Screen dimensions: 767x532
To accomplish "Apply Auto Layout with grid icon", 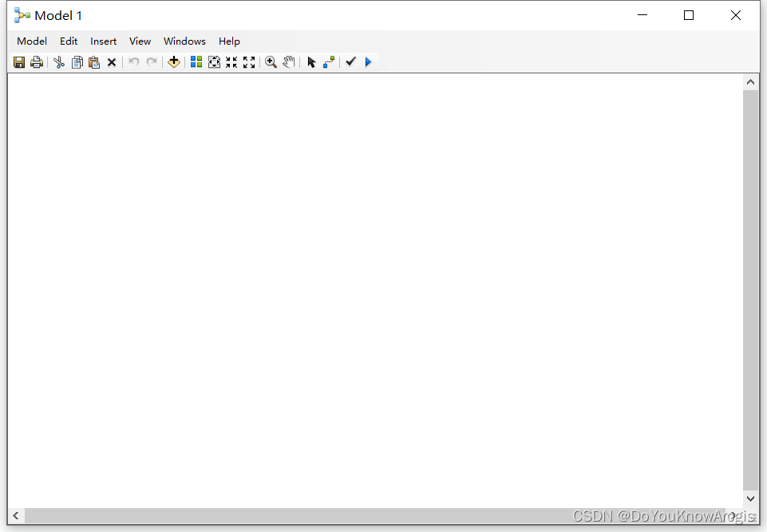I will pyautogui.click(x=196, y=61).
